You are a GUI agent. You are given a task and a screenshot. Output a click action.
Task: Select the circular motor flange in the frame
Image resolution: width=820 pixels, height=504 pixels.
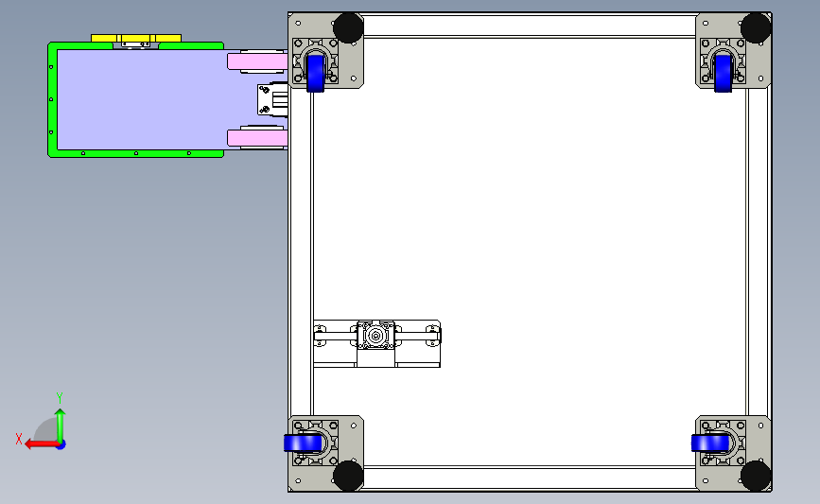point(375,335)
